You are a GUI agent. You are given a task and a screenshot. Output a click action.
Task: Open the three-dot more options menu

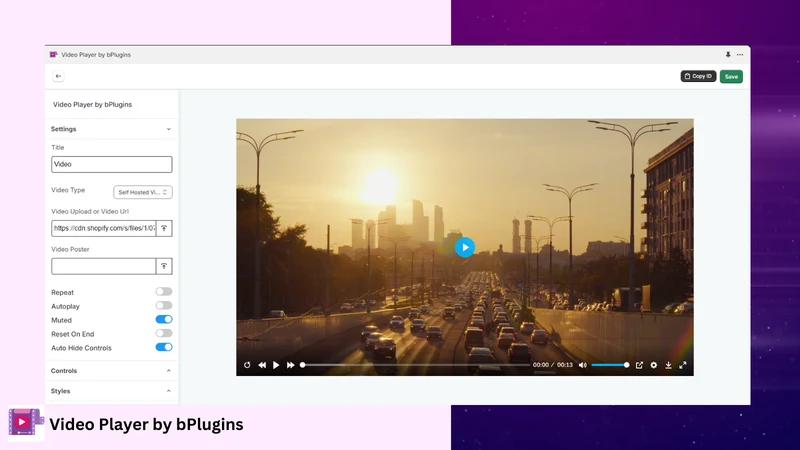740,55
